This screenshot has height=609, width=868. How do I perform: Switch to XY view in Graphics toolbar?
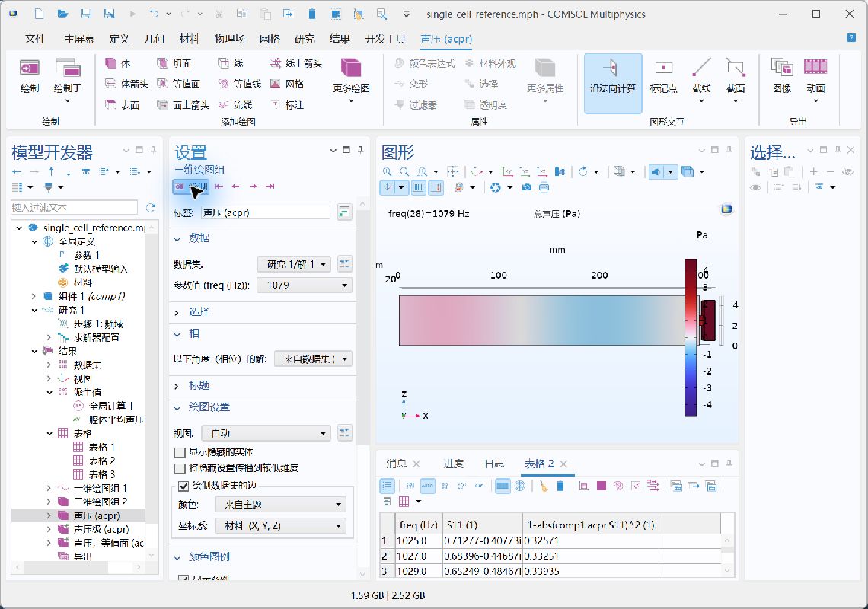[x=507, y=171]
